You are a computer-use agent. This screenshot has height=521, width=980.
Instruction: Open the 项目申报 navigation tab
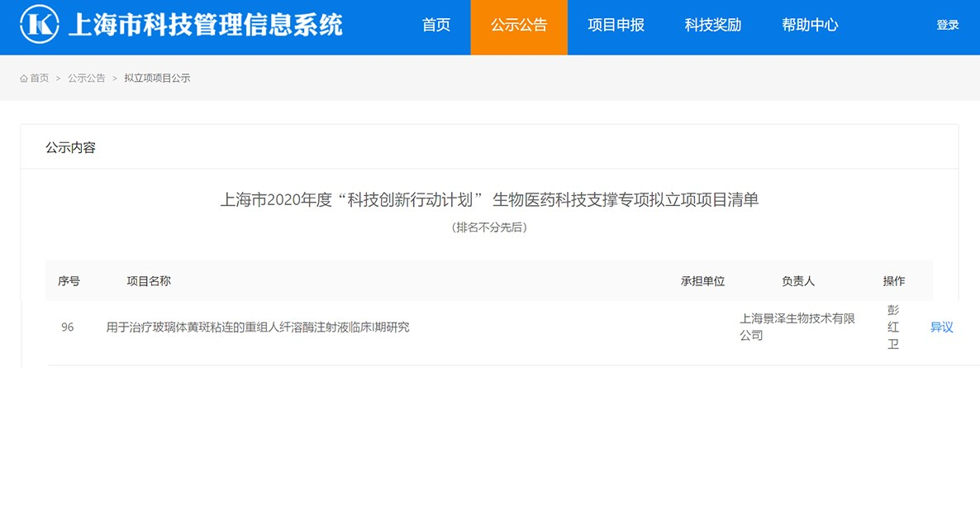[x=616, y=25]
